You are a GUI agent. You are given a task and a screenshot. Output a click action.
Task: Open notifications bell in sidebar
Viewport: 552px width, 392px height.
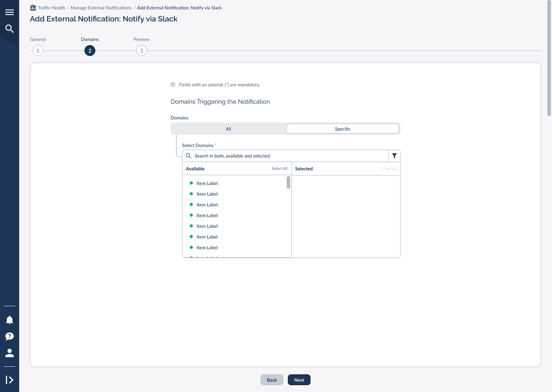[9, 319]
